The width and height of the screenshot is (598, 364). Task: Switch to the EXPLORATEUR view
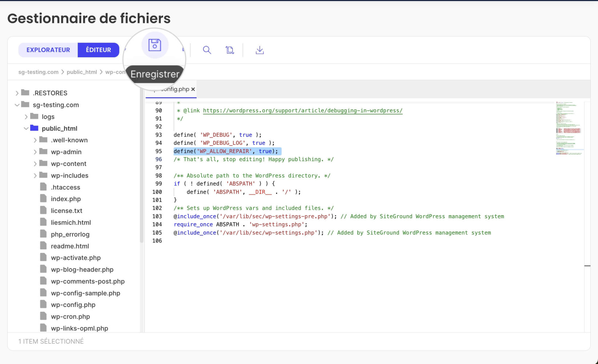tap(48, 50)
